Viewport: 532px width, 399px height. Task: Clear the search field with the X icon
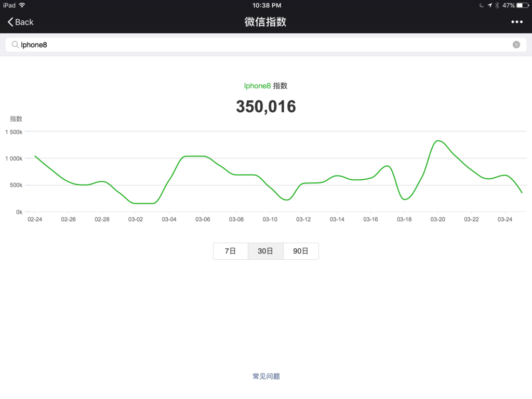point(516,45)
